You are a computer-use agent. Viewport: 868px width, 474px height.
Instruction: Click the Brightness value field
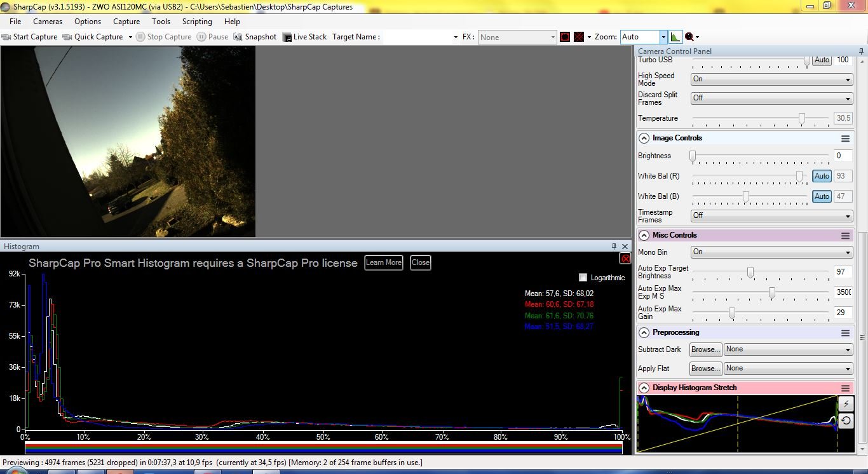tap(843, 156)
